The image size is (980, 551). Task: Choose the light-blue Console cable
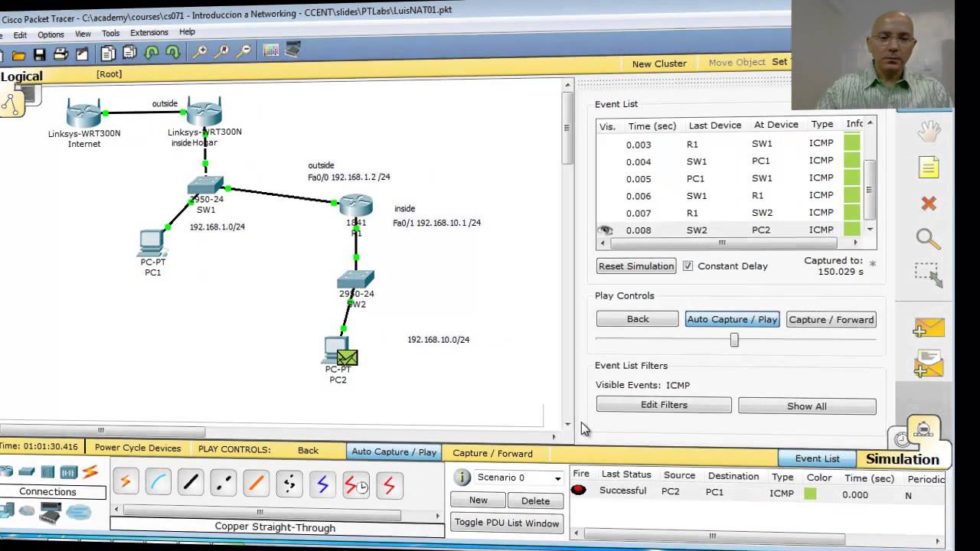point(158,482)
